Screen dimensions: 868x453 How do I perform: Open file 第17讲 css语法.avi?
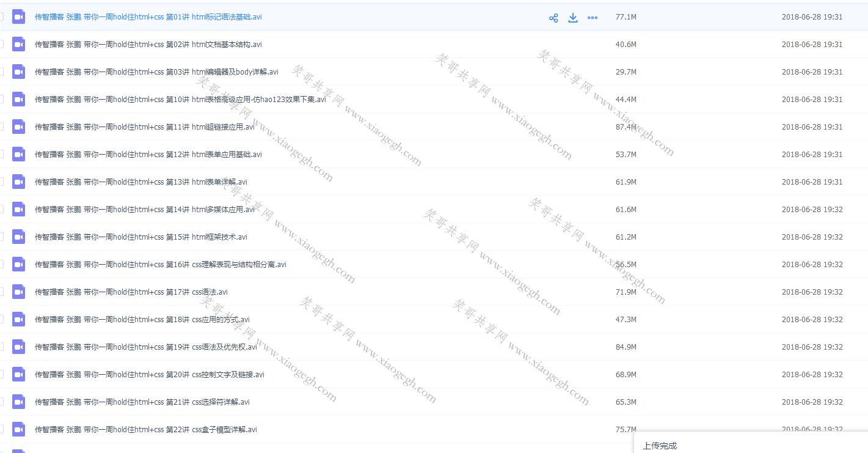[x=131, y=292]
